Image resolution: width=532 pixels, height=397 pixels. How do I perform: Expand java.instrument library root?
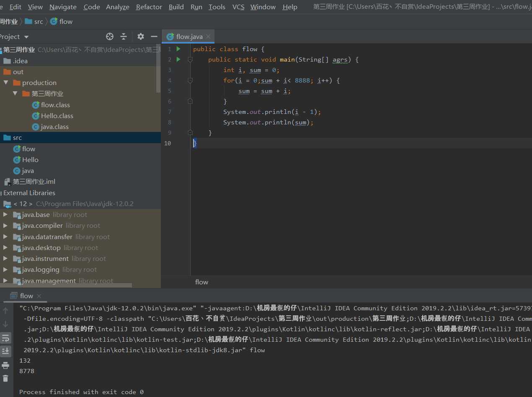pyautogui.click(x=5, y=258)
